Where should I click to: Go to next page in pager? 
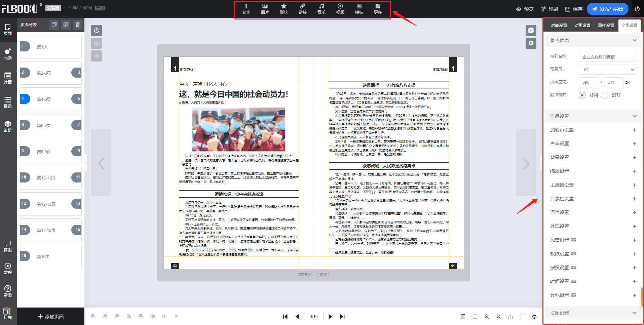[330, 317]
